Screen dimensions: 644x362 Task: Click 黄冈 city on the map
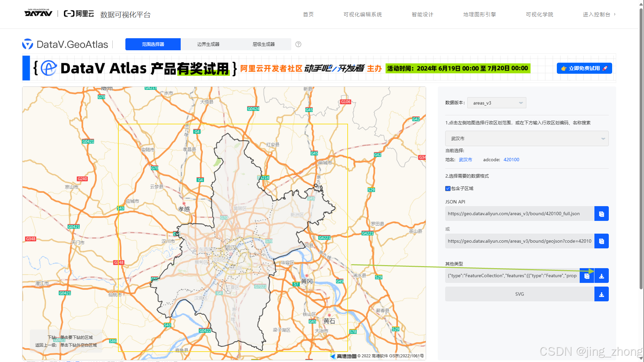click(307, 281)
